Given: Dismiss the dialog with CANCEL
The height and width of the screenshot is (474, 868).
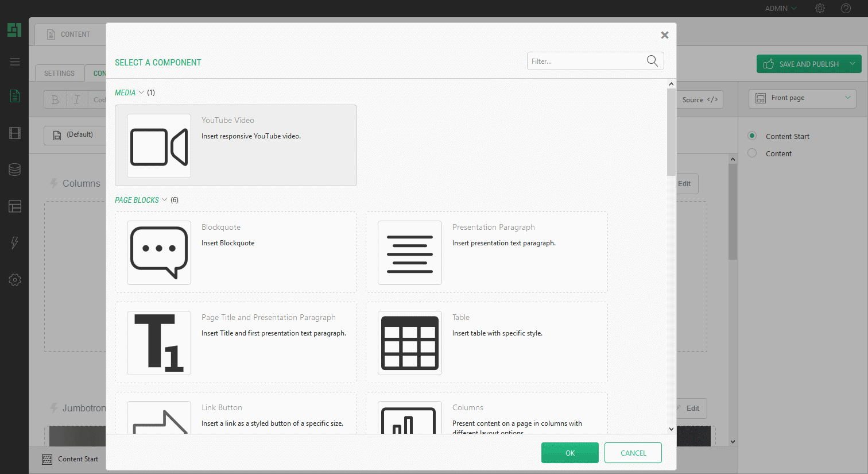Looking at the screenshot, I should (x=633, y=453).
